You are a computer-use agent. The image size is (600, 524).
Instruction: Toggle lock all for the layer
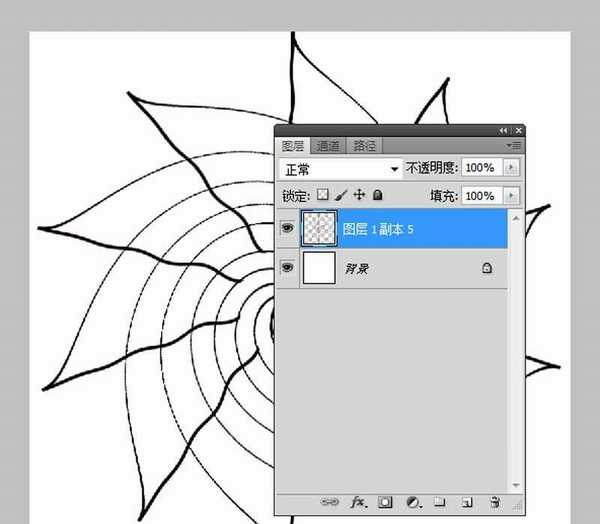(x=377, y=195)
